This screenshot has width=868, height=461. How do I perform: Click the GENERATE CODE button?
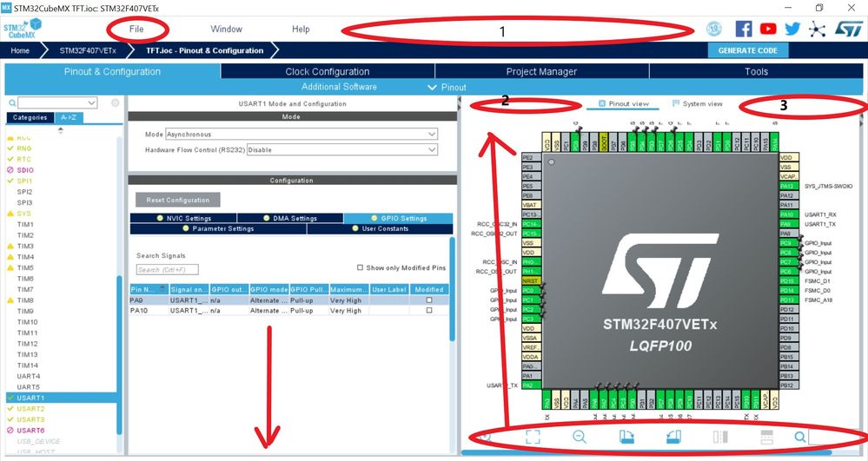[748, 50]
